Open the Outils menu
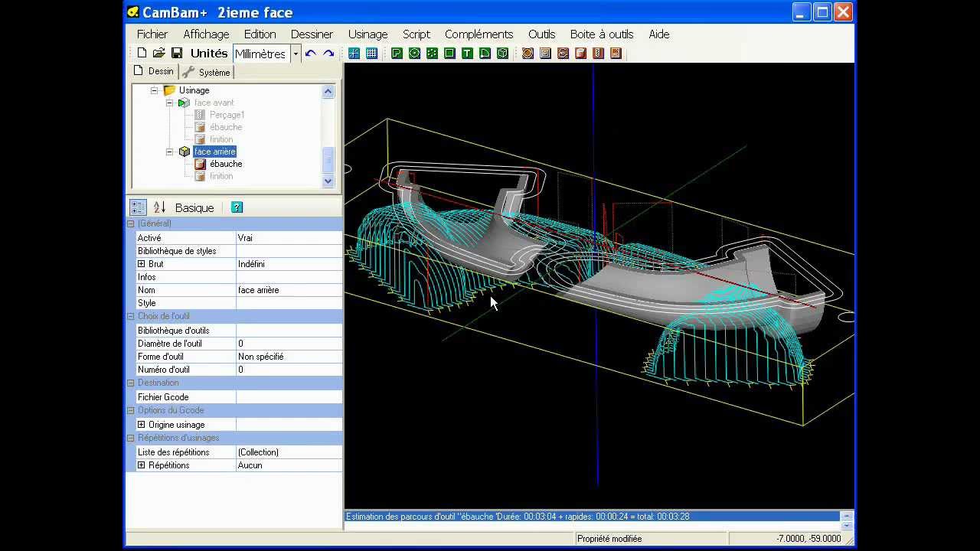 tap(541, 34)
